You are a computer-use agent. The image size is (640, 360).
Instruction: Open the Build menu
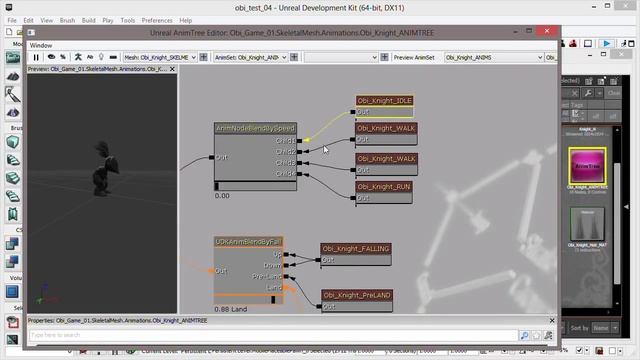click(x=89, y=20)
